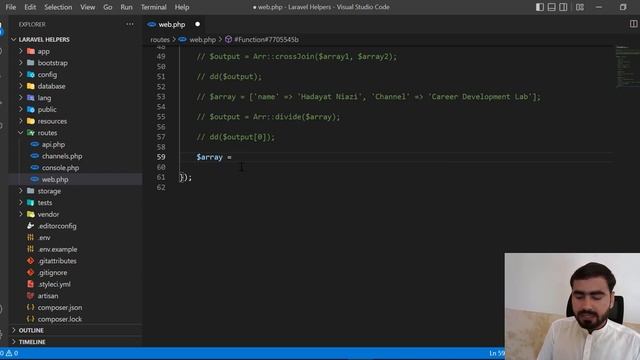The width and height of the screenshot is (640, 360).
Task: Open composer.json file
Action: pos(60,307)
